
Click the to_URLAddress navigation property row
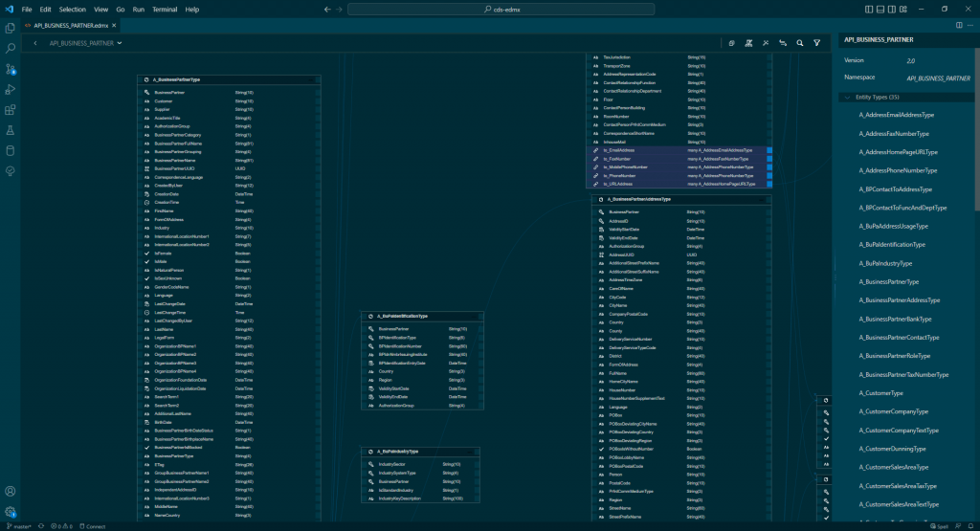[679, 185]
